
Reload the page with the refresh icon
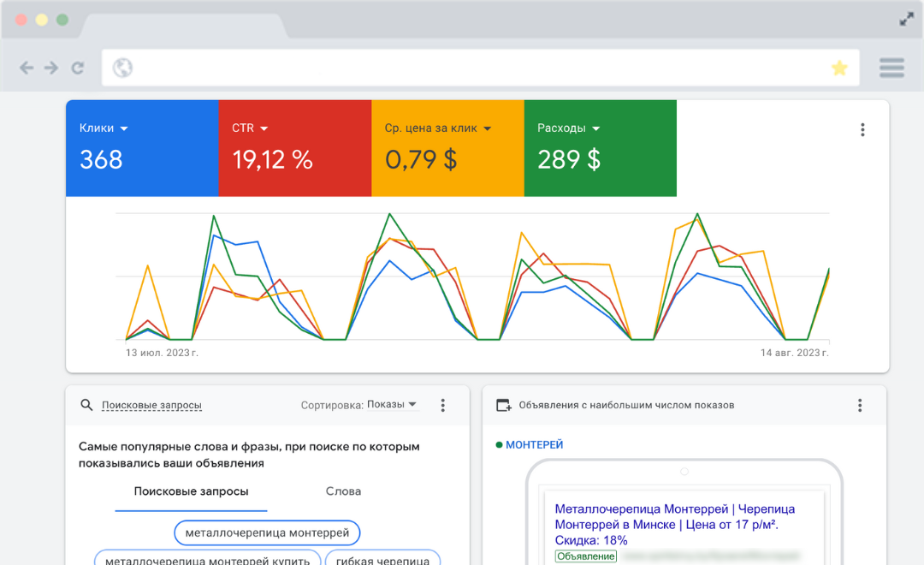coord(78,68)
